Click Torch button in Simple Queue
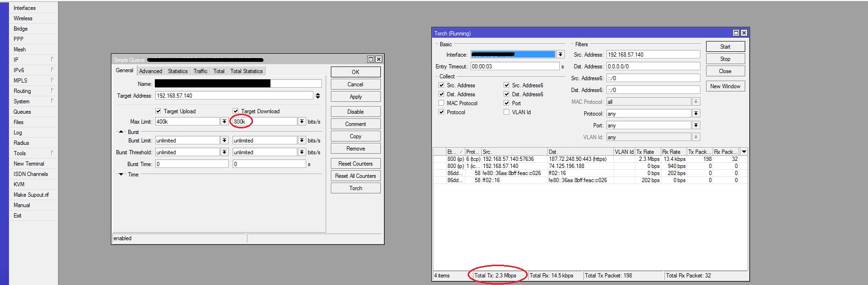Screen dimensions: 868x285 (x=355, y=188)
